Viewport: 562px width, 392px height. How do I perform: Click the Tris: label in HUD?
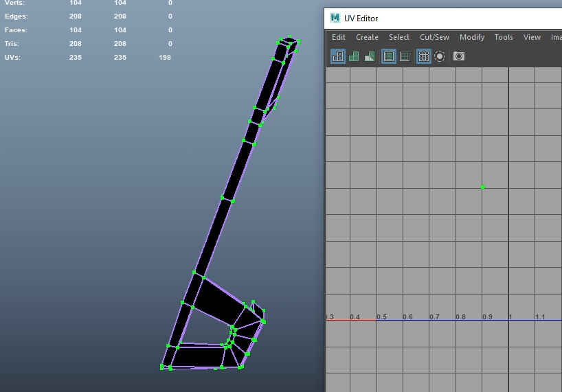coord(12,44)
